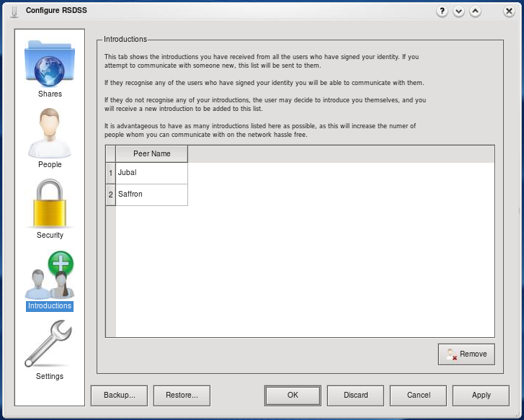The image size is (524, 420).
Task: Discard the configuration changes
Action: click(x=355, y=395)
